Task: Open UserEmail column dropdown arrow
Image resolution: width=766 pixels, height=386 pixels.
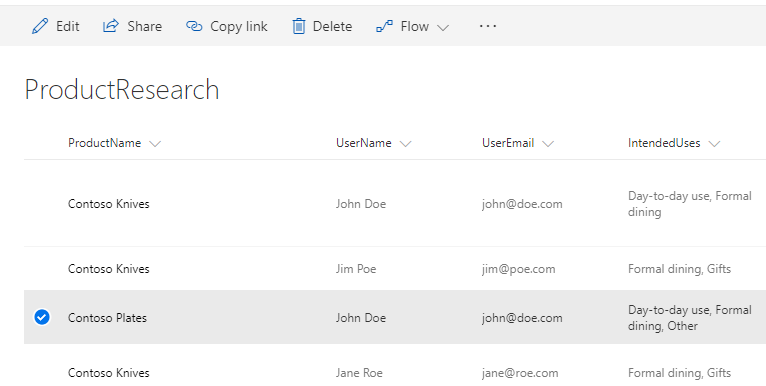Action: point(548,144)
